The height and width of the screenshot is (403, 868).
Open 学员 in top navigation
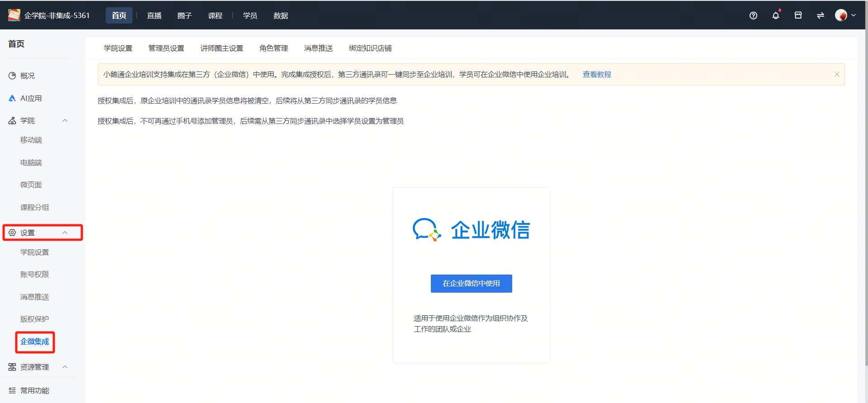click(x=250, y=15)
